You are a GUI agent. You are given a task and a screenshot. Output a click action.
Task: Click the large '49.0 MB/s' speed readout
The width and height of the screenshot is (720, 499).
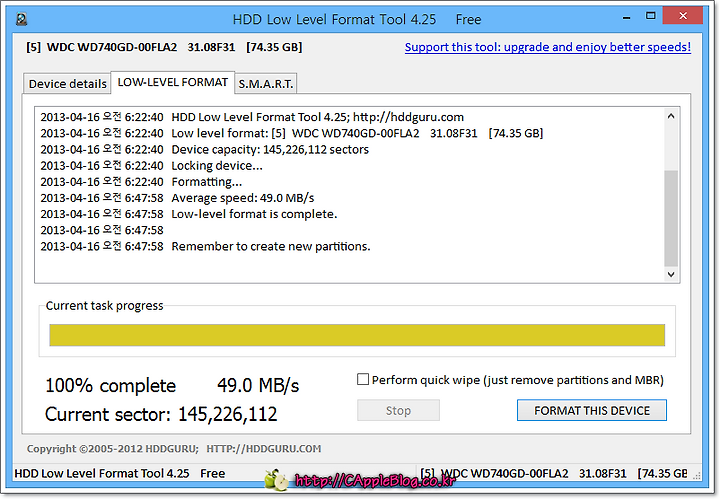pos(258,386)
